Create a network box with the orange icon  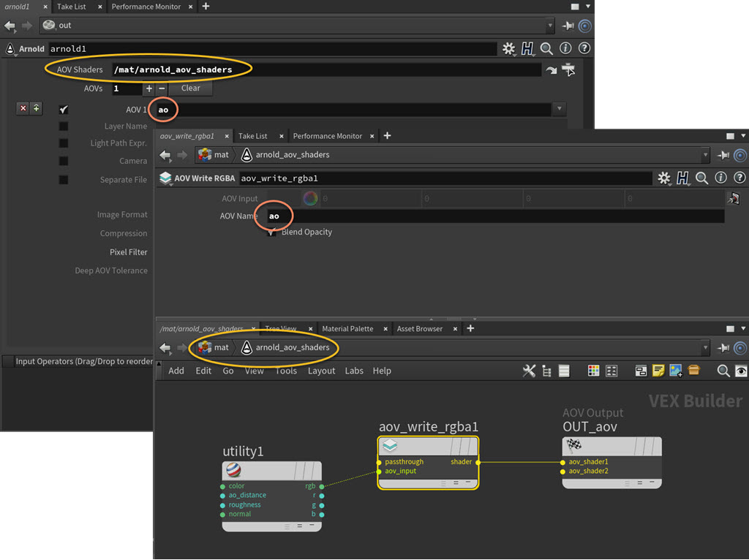coord(694,370)
